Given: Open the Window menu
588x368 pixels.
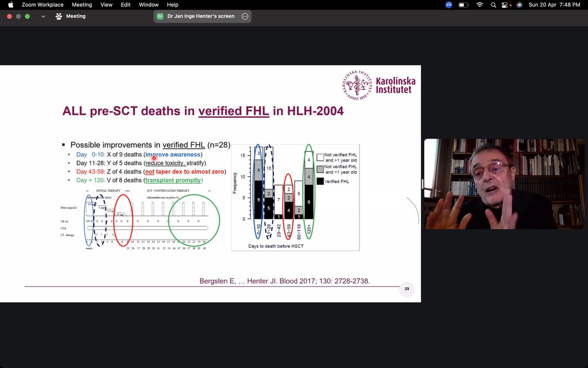Looking at the screenshot, I should coord(148,4).
